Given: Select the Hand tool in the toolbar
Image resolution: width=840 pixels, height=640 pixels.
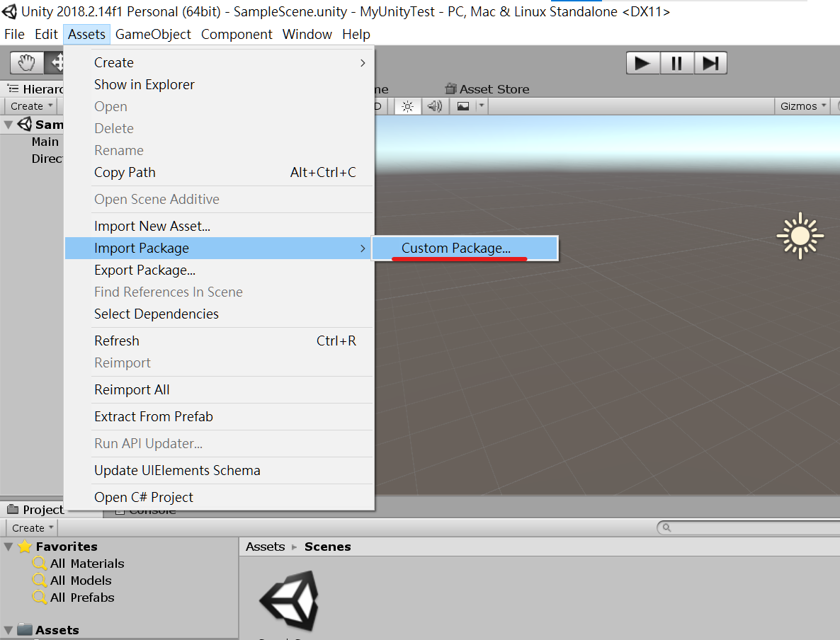Looking at the screenshot, I should click(26, 62).
